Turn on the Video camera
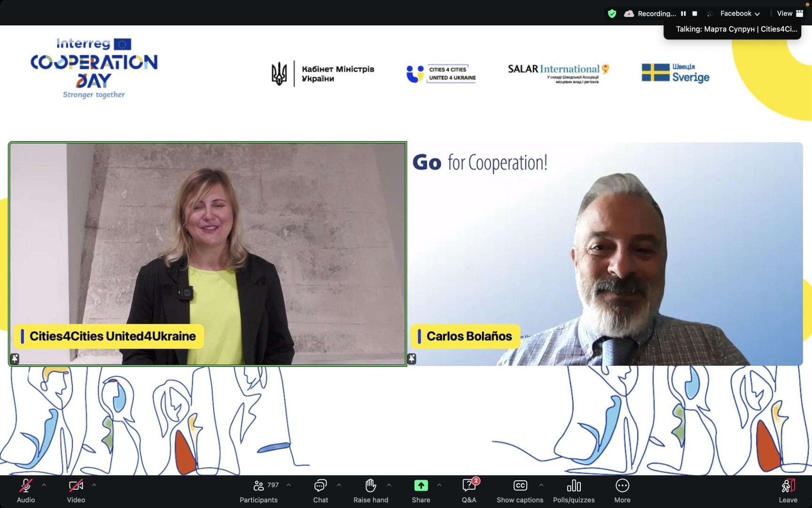The width and height of the screenshot is (812, 508). click(76, 490)
